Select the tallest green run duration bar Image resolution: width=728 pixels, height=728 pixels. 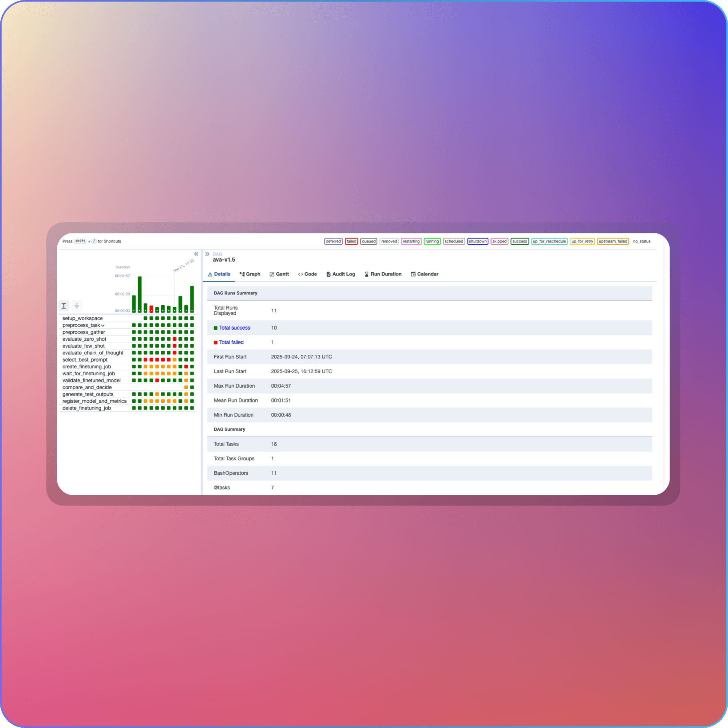140,294
